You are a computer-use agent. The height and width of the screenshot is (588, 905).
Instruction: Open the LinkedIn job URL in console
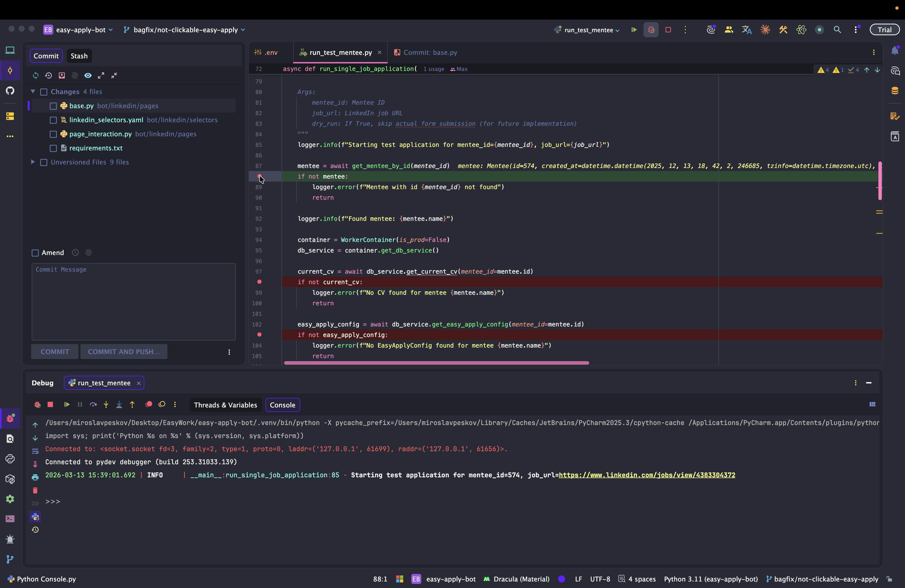(x=646, y=475)
